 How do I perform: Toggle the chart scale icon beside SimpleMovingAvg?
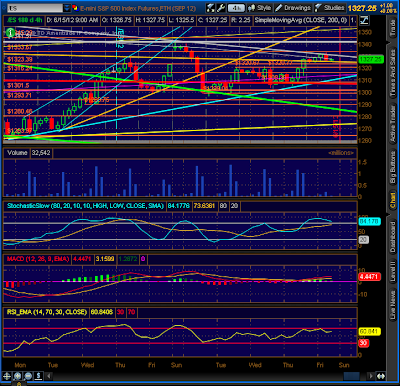364,20
